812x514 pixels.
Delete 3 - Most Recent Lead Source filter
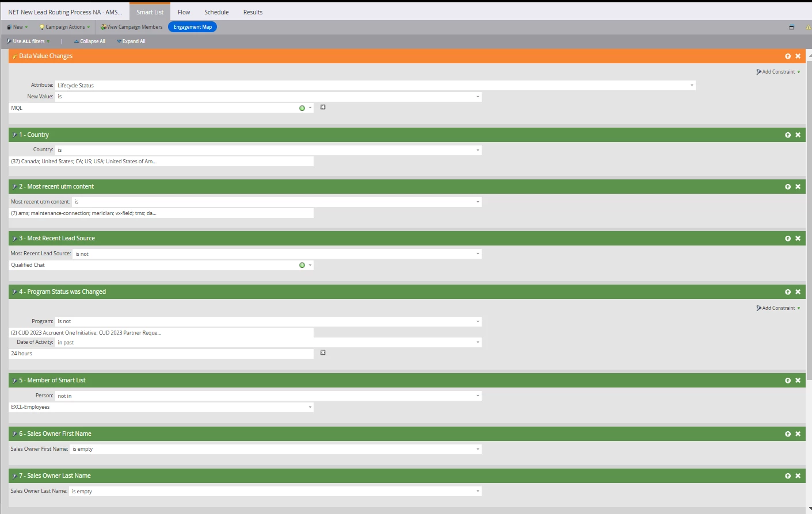pos(798,239)
